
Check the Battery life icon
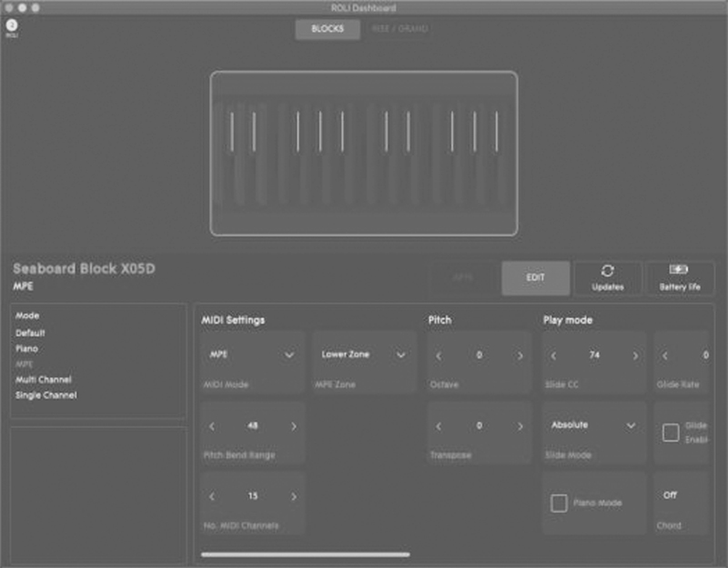(x=679, y=269)
